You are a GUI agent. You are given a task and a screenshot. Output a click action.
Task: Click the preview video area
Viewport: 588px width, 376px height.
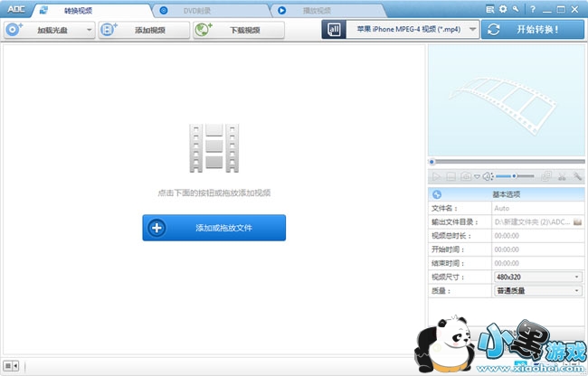pyautogui.click(x=507, y=100)
